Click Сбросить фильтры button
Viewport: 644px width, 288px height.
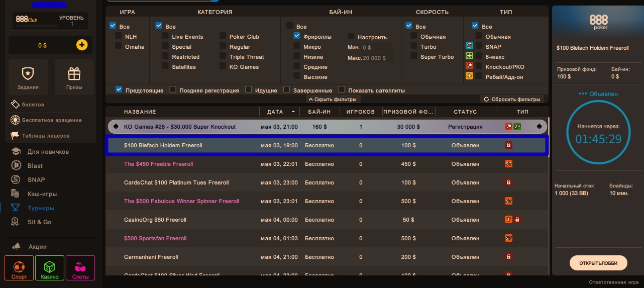pyautogui.click(x=513, y=99)
